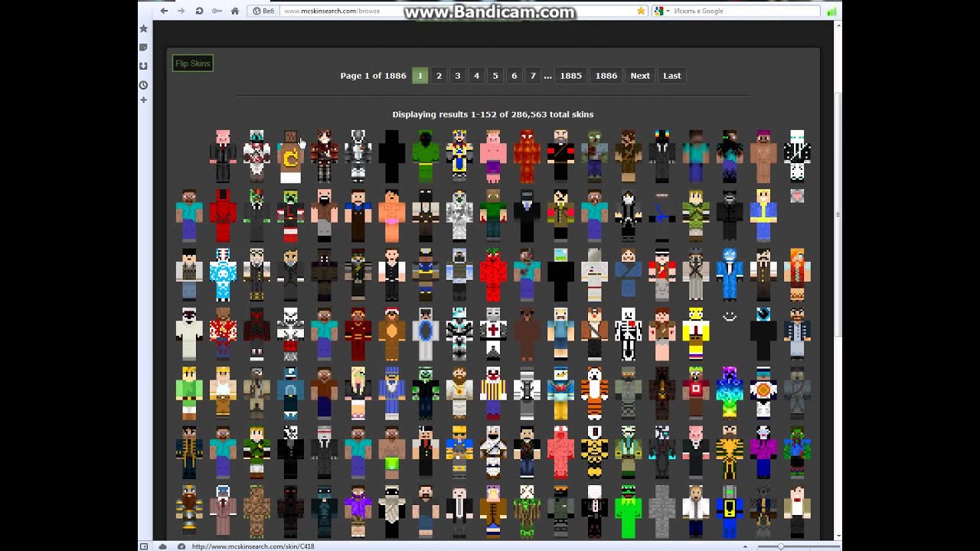Viewport: 980px width, 551px height.
Task: Open the invisible skin showing only a smile
Action: point(729,316)
